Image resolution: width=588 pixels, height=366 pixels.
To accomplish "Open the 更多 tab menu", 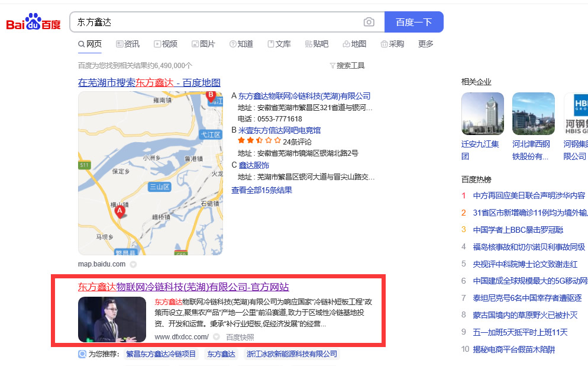I will click(x=425, y=44).
